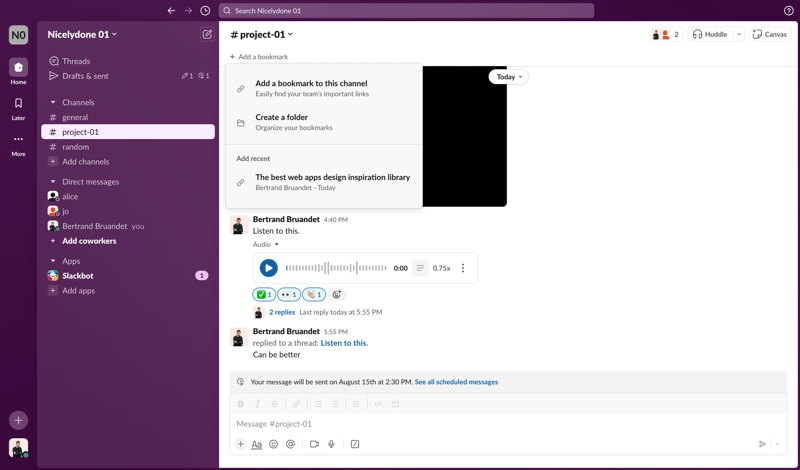
Task: Record an audio clip with microphone
Action: pos(331,444)
